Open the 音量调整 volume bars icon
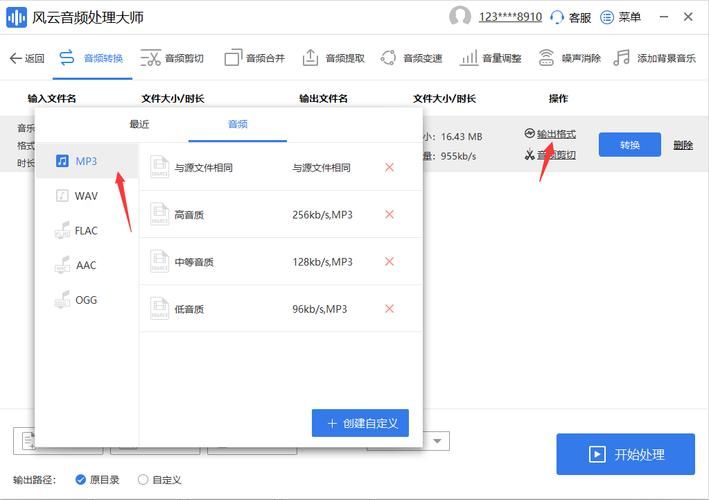 click(469, 58)
